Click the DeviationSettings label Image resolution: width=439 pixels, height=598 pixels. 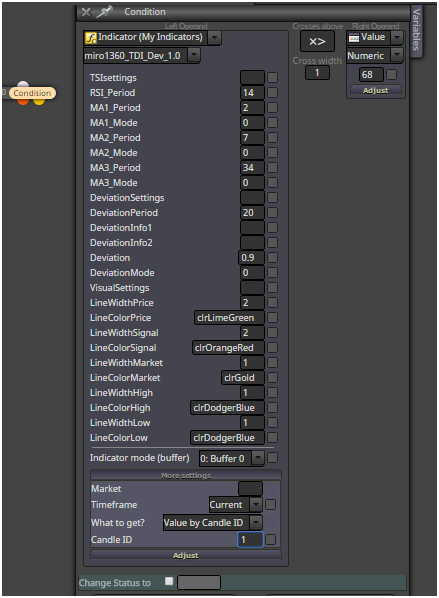[127, 198]
